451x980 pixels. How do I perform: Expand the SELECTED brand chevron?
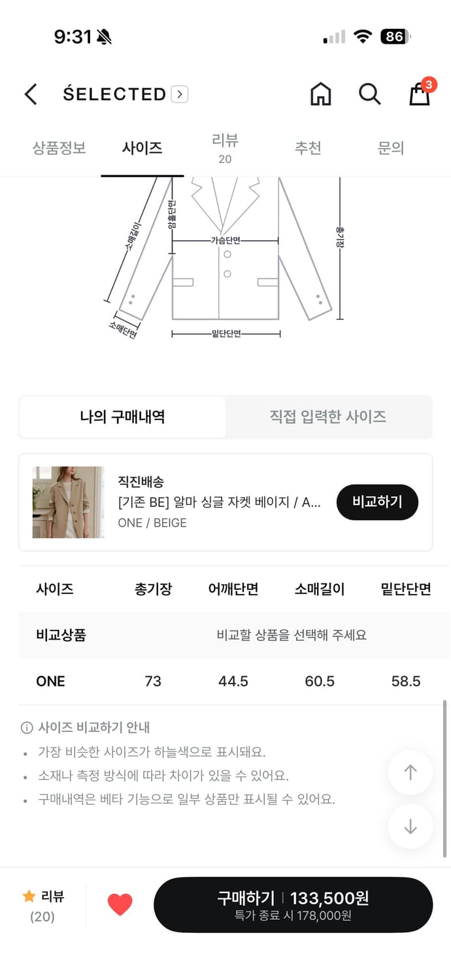coord(178,94)
